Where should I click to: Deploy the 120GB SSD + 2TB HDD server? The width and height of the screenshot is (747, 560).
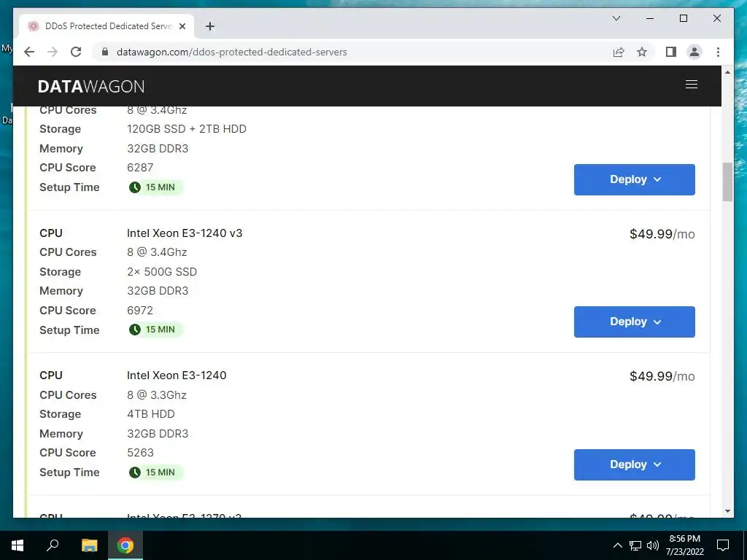point(634,179)
